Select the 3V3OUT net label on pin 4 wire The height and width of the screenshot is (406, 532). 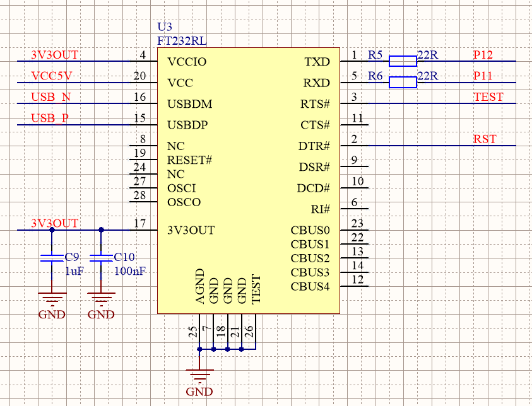click(x=55, y=55)
